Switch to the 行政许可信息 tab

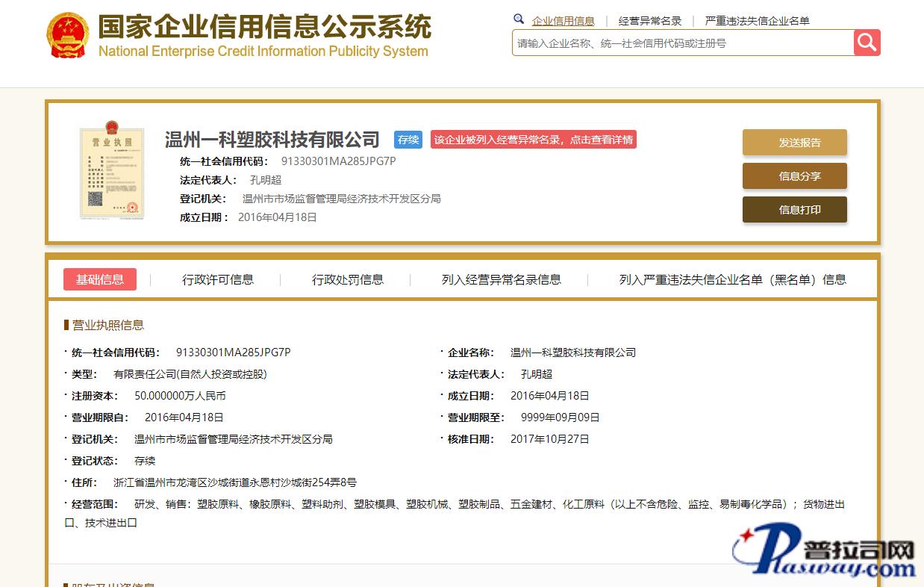click(218, 279)
